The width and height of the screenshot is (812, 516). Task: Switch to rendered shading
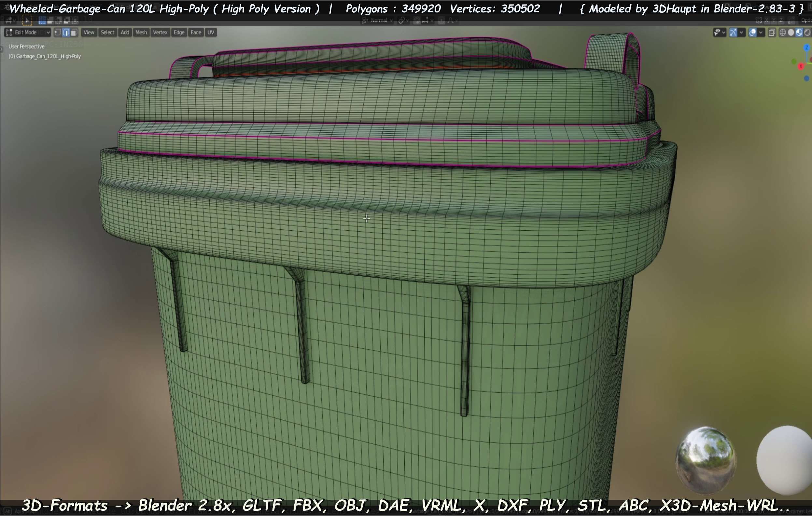[807, 32]
